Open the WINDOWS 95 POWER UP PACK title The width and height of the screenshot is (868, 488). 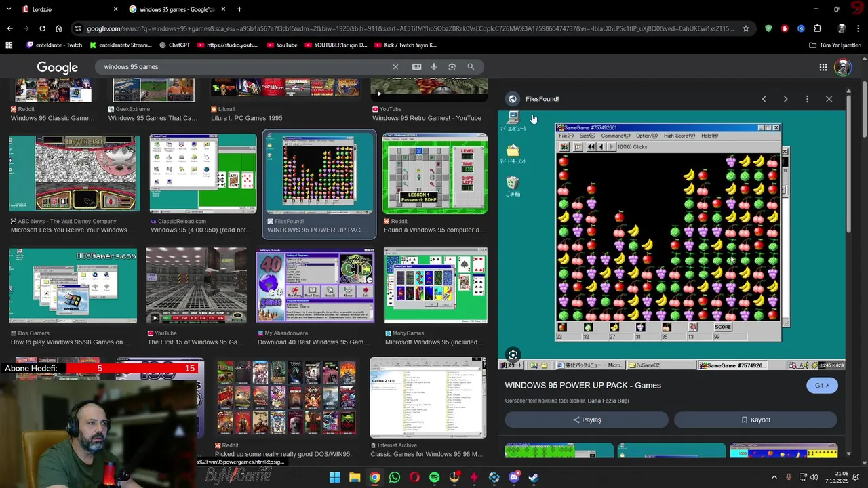(x=583, y=385)
